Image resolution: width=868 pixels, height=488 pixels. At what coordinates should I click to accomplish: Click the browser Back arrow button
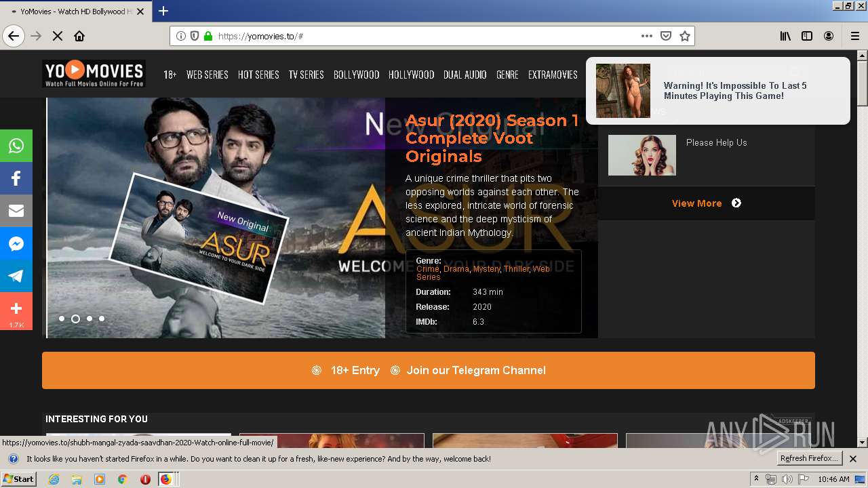pyautogui.click(x=14, y=36)
